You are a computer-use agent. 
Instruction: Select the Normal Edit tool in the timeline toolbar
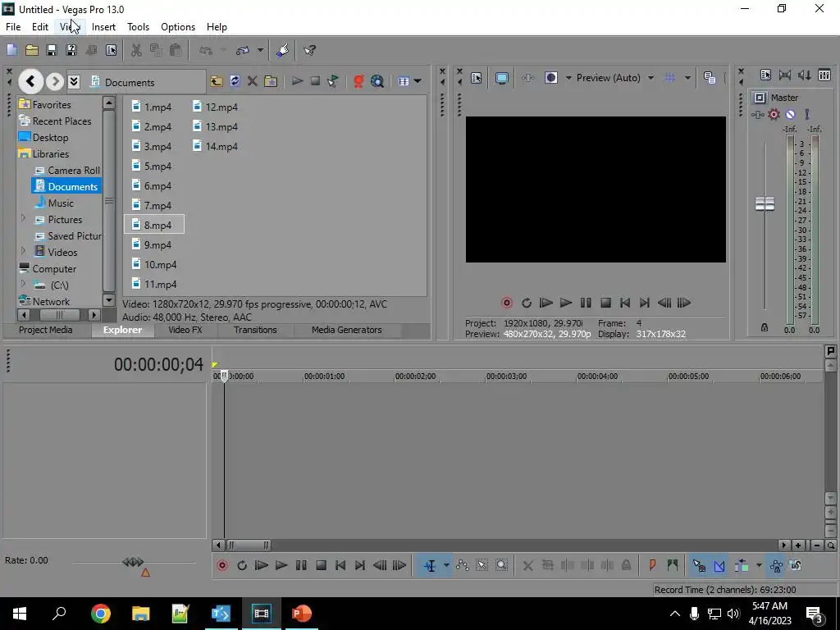pos(430,566)
